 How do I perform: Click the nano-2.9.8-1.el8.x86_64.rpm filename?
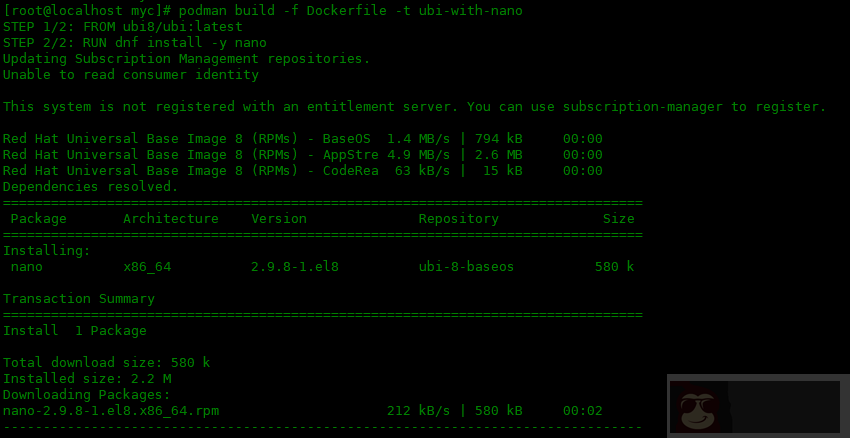pos(110,411)
